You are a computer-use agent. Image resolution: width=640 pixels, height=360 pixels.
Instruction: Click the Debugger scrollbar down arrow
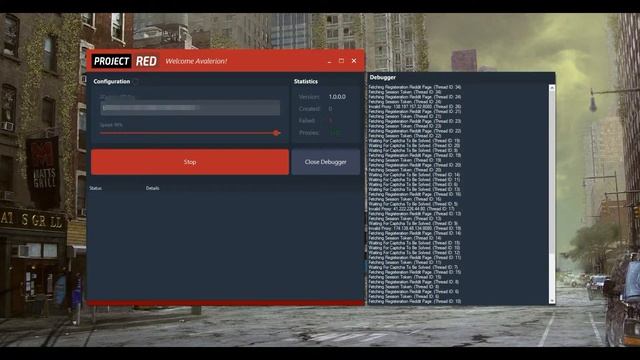(x=552, y=301)
